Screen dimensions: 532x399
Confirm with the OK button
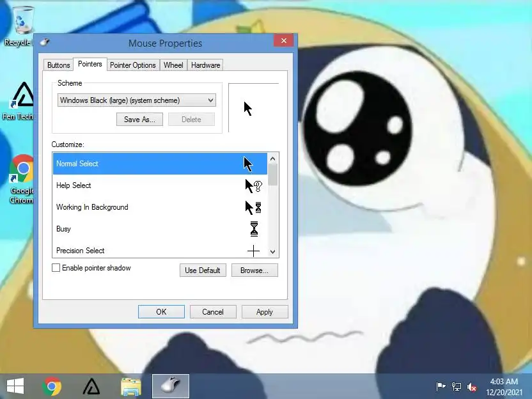[161, 312]
